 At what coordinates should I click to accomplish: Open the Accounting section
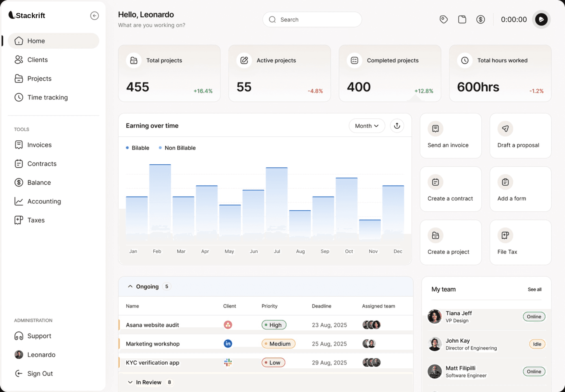tap(44, 201)
